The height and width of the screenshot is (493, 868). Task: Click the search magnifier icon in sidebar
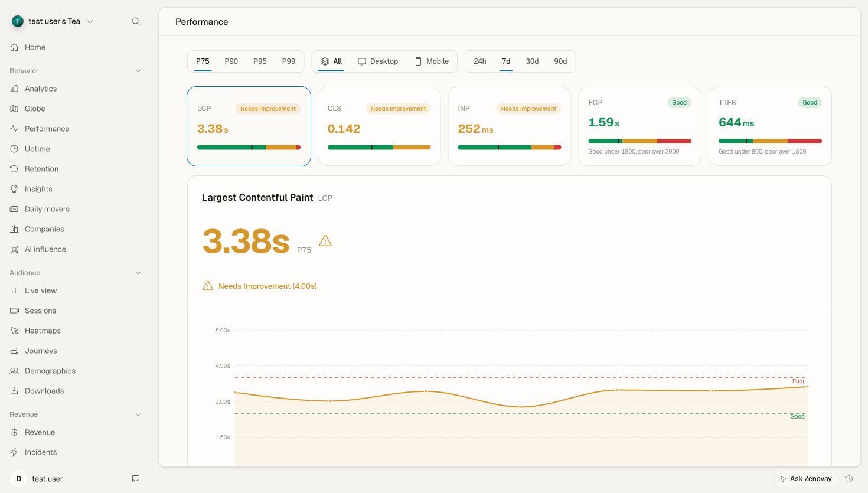(x=136, y=21)
